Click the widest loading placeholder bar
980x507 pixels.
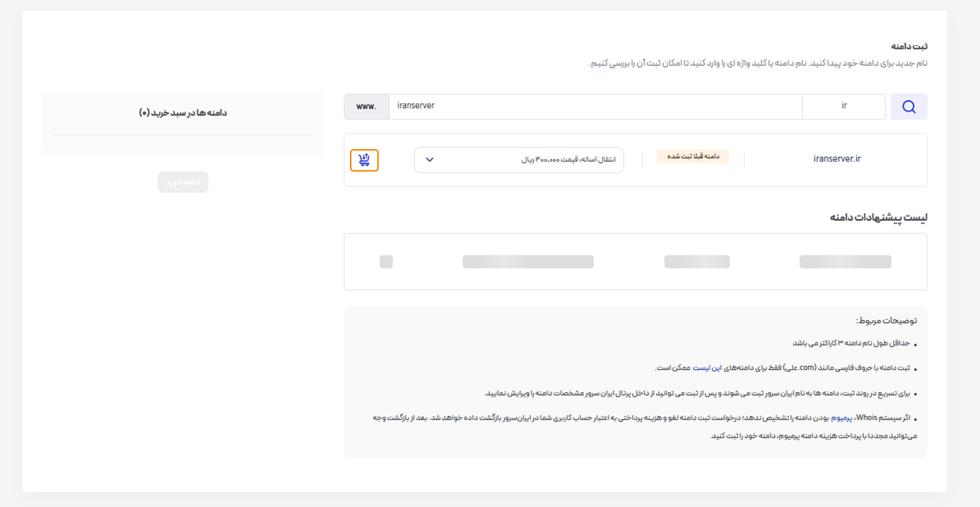tap(528, 262)
